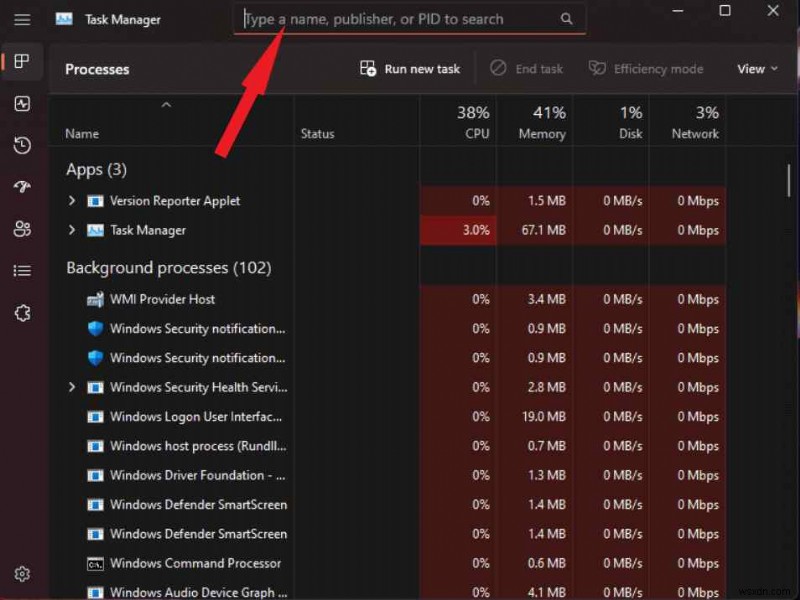Open the navigation hamburger menu
Screen dimensions: 800x600
click(22, 19)
